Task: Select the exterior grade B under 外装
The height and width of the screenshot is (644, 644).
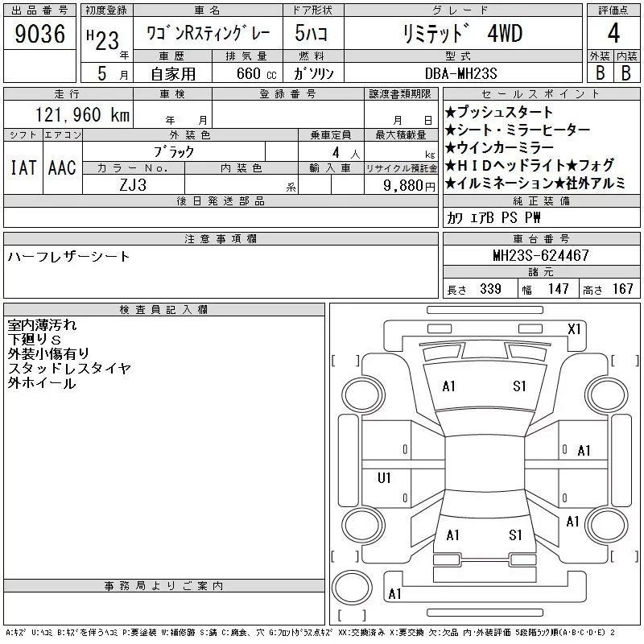Action: [600, 73]
